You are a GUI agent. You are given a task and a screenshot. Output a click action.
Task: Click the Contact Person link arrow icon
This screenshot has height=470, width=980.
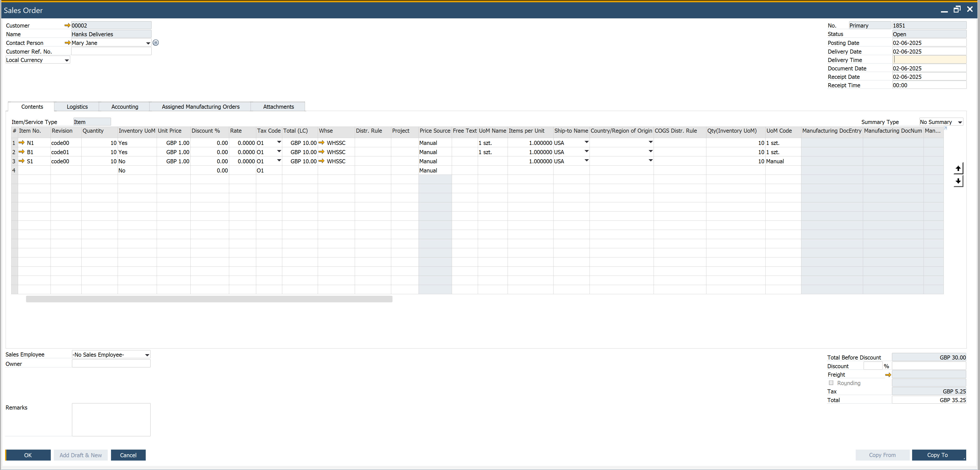click(x=67, y=43)
